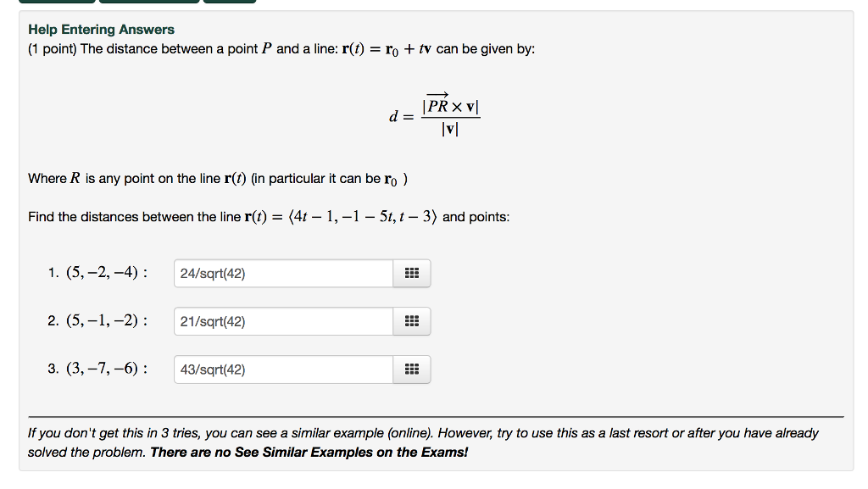This screenshot has width=868, height=489.
Task: Focus the answer field containing 24/sqrt(42)
Action: pyautogui.click(x=283, y=273)
